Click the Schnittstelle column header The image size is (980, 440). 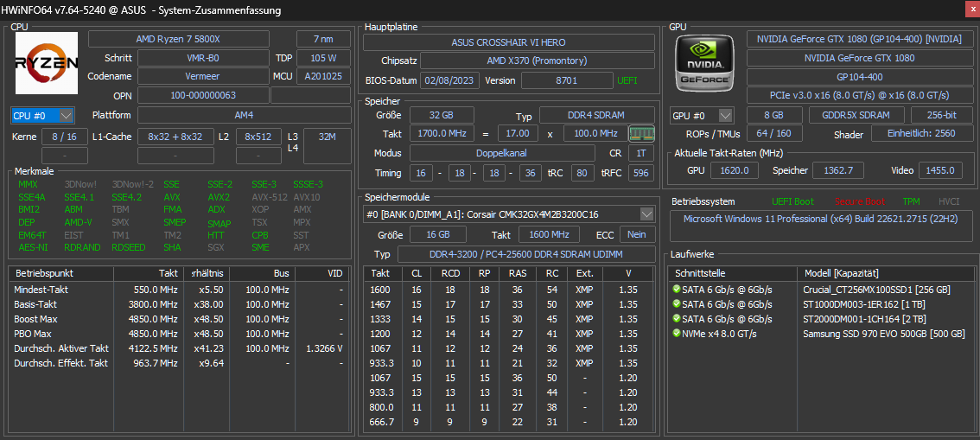[732, 274]
